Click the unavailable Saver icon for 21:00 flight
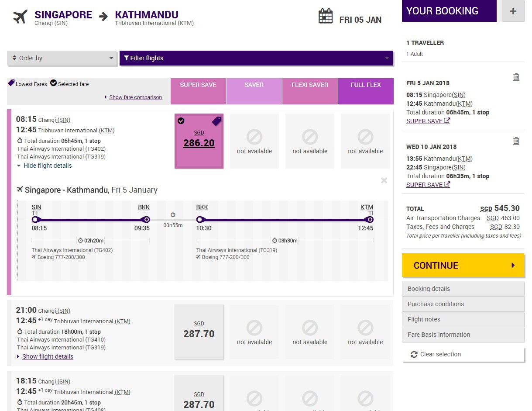 coord(254,328)
